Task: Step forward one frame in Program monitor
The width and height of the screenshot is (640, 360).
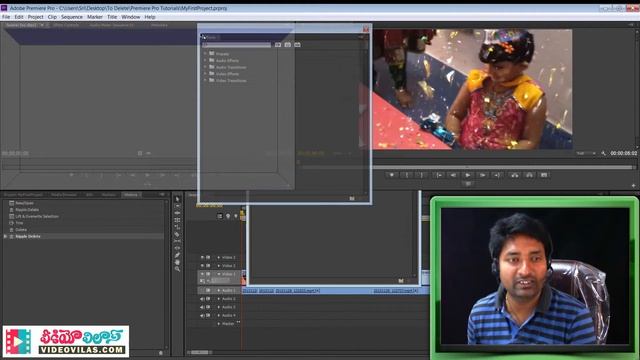Action: coord(482,175)
